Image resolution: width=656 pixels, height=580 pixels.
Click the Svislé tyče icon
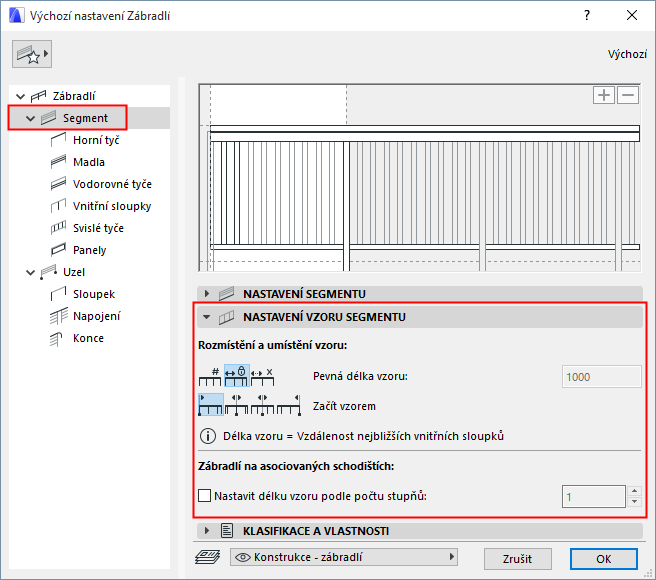pos(58,228)
